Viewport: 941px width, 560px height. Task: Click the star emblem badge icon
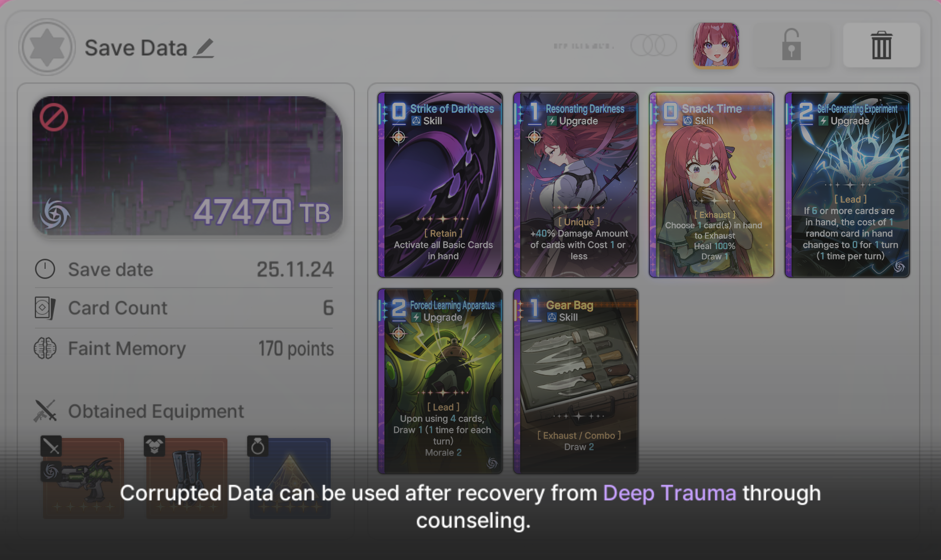click(x=47, y=47)
